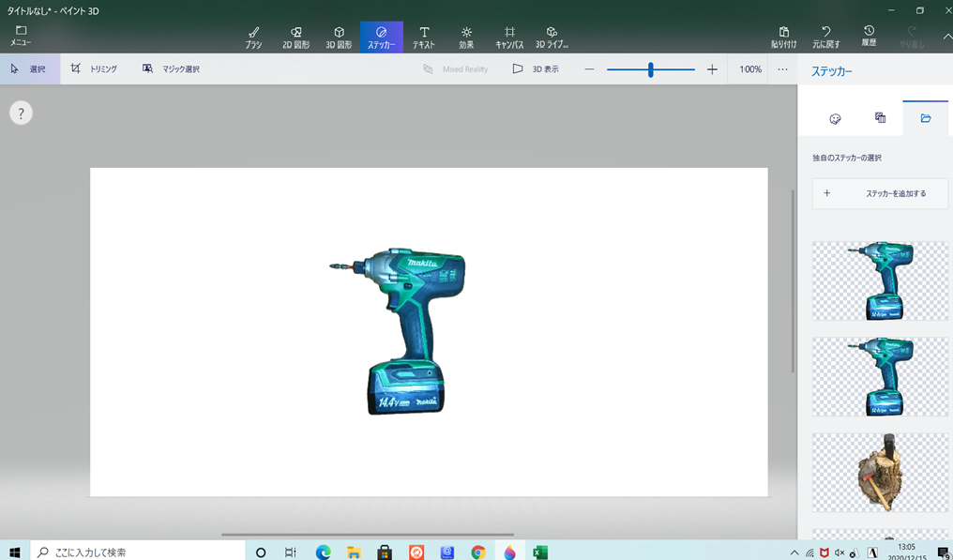Select the second drill sticker thumbnail
This screenshot has width=953, height=560.
point(880,377)
